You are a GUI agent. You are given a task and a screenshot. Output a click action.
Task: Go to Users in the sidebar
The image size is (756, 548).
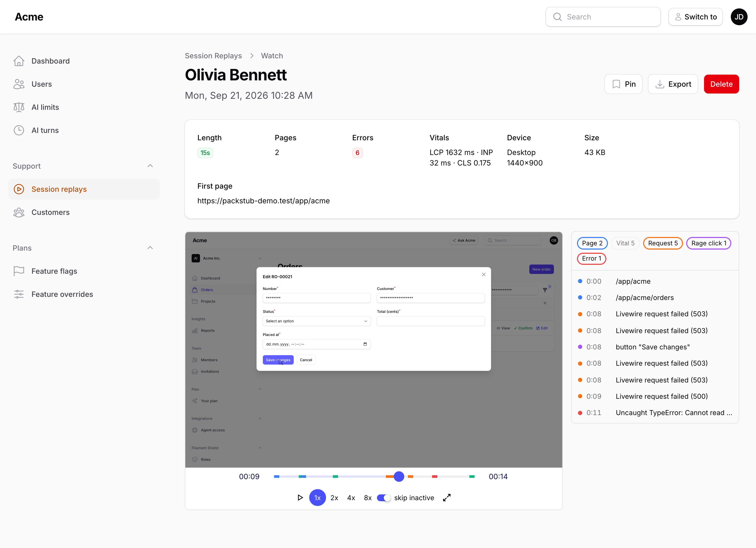[84, 84]
